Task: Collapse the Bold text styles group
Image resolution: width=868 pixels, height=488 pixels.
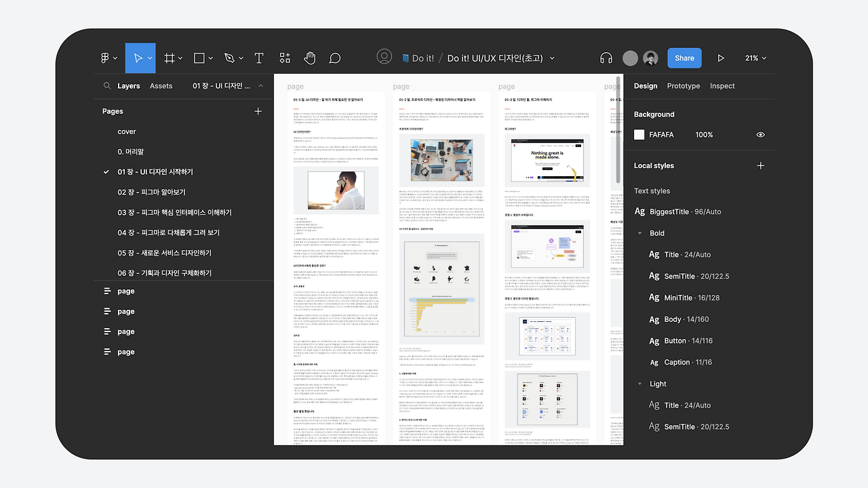Action: pyautogui.click(x=639, y=233)
